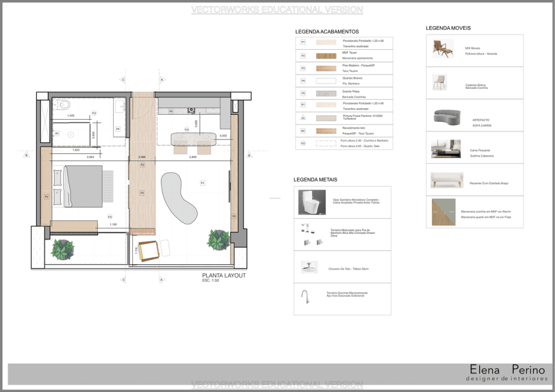
Task: Click the LEGENDA ACABAMENTOS heading
Action: point(327,32)
